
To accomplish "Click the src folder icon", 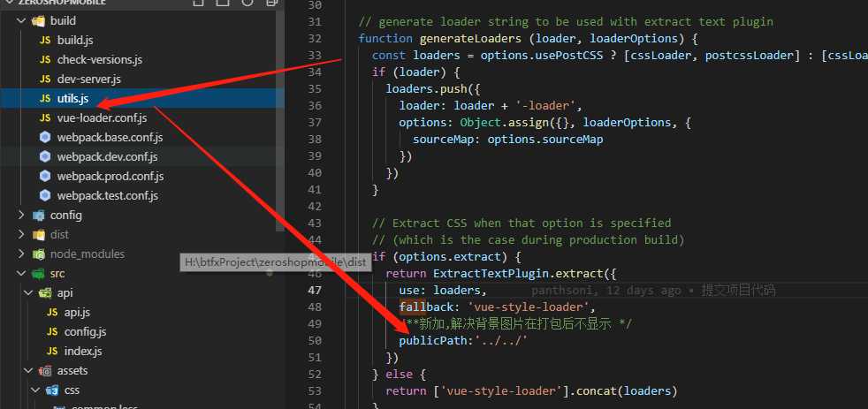I will (38, 274).
